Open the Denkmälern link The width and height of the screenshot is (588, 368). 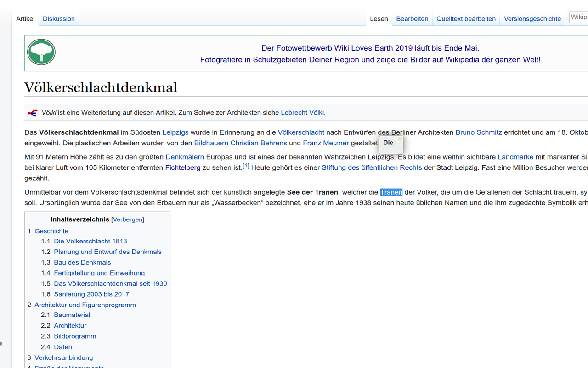[x=185, y=157]
